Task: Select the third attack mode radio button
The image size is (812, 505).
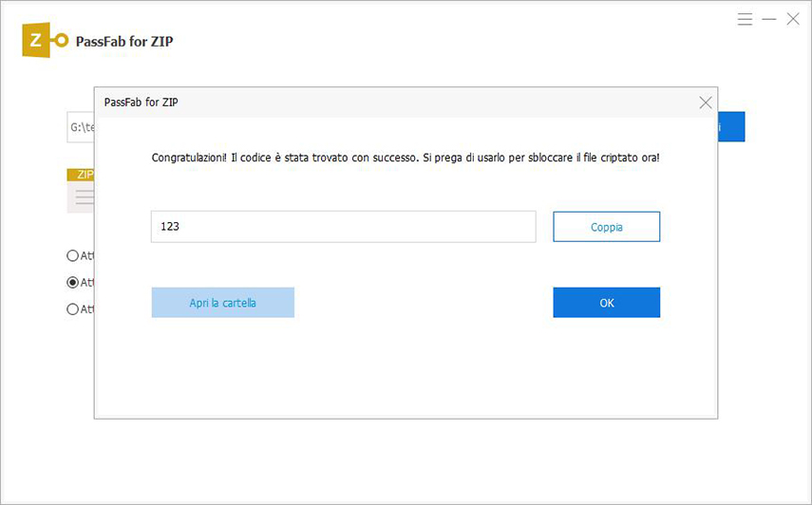Action: (73, 309)
